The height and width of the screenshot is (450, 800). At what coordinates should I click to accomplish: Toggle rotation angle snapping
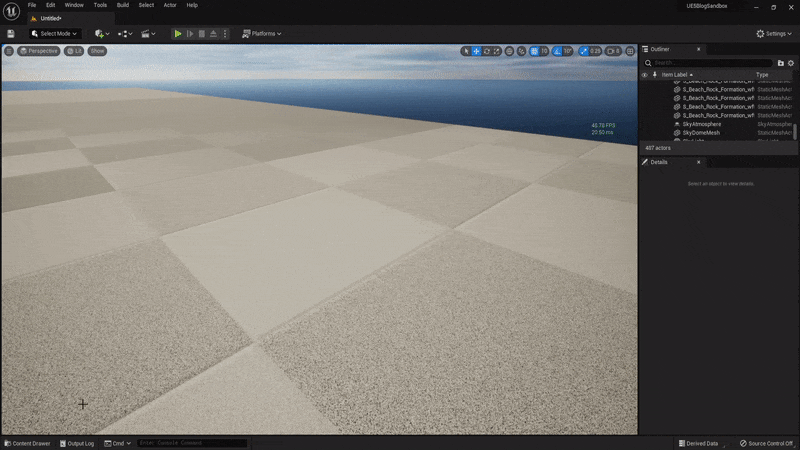[x=557, y=51]
